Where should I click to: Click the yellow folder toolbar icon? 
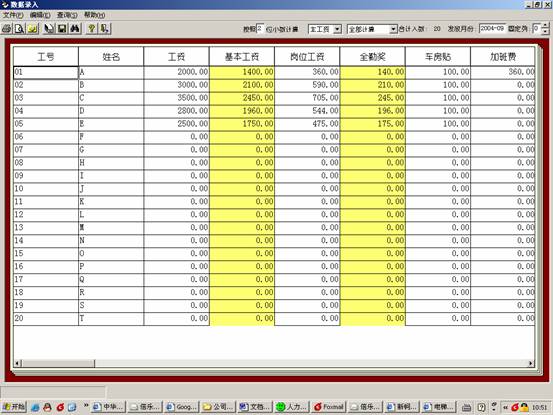[32, 29]
